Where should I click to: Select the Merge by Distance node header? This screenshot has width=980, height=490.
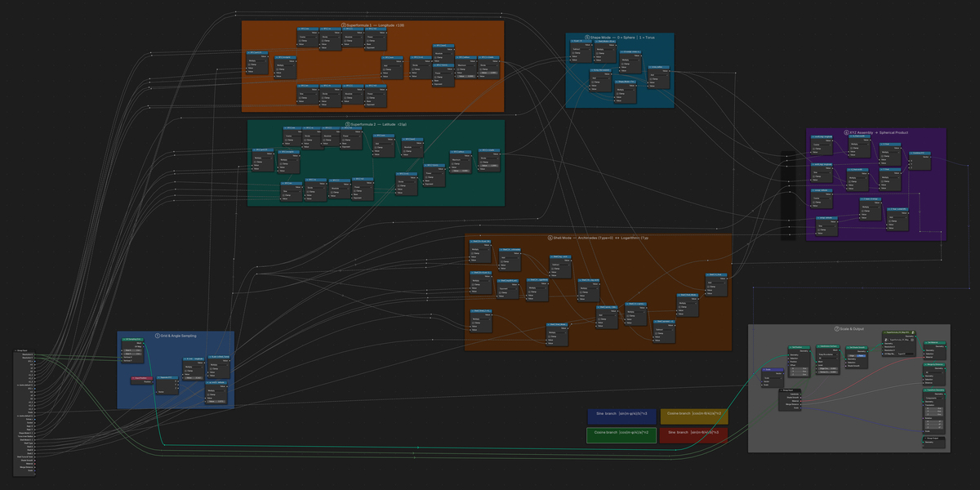(x=934, y=364)
